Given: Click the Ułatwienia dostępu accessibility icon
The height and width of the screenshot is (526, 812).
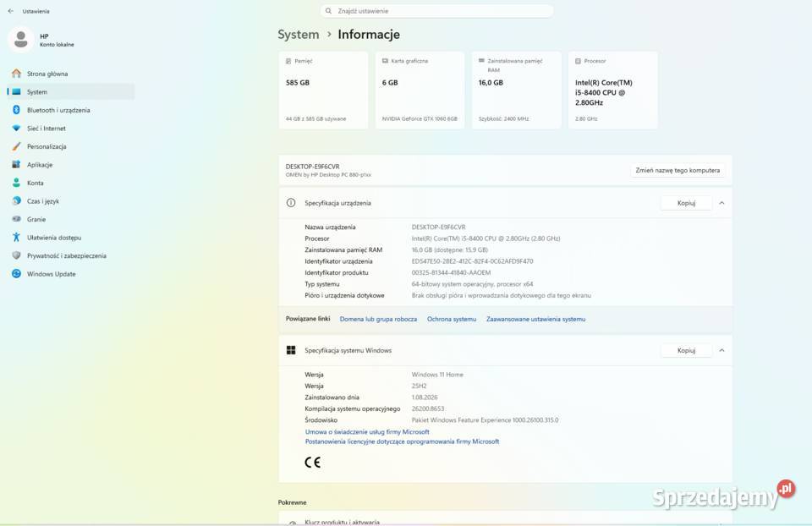Looking at the screenshot, I should [17, 237].
